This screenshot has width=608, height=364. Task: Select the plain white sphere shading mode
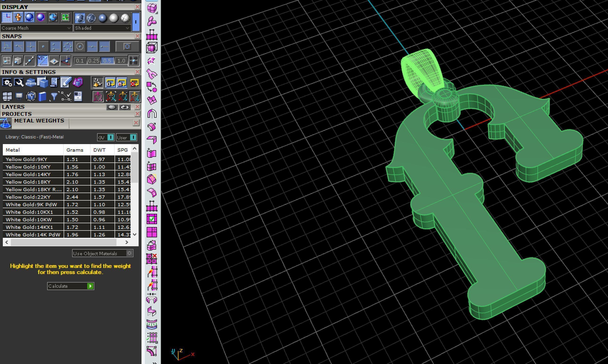pyautogui.click(x=114, y=18)
